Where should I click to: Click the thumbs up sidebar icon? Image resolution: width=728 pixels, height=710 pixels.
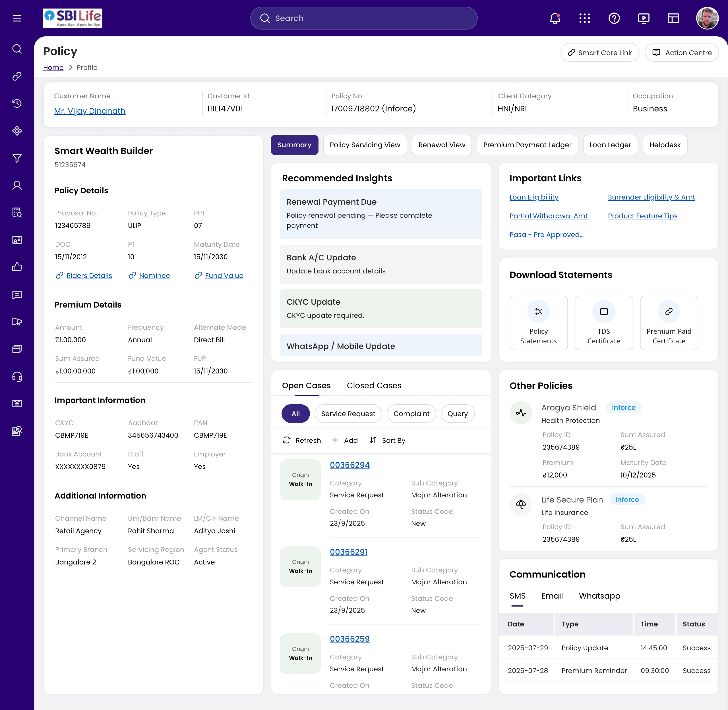pyautogui.click(x=17, y=267)
